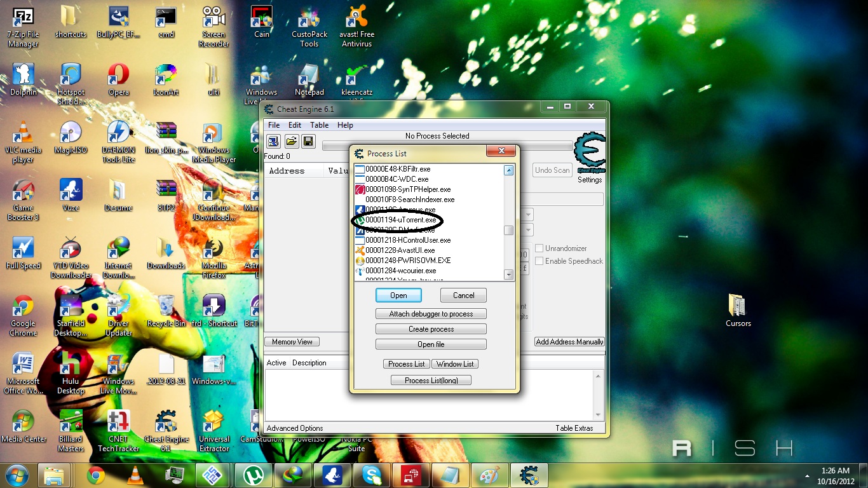Select 00001228-AvastUI.exe in process list

point(429,250)
